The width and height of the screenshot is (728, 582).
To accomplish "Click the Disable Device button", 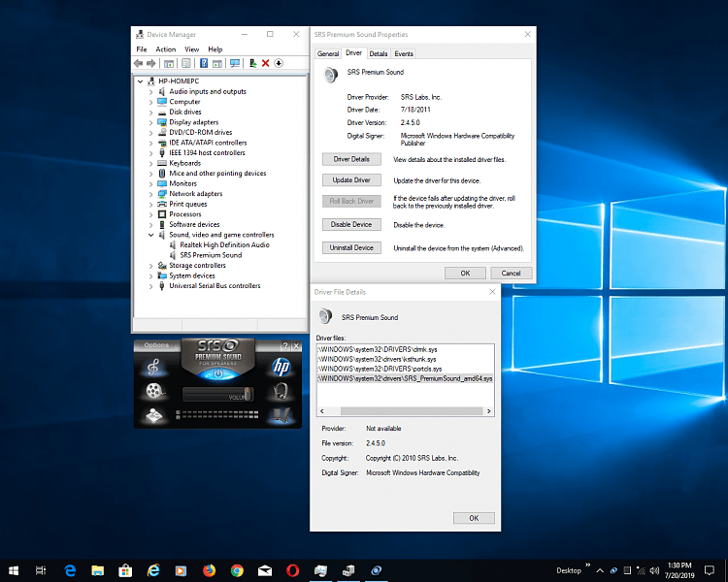I will (351, 225).
